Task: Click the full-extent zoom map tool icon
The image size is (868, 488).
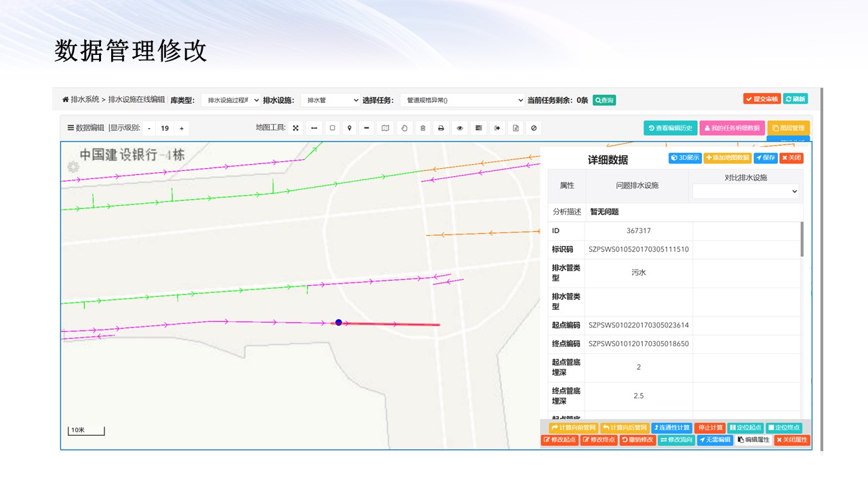Action: point(296,128)
